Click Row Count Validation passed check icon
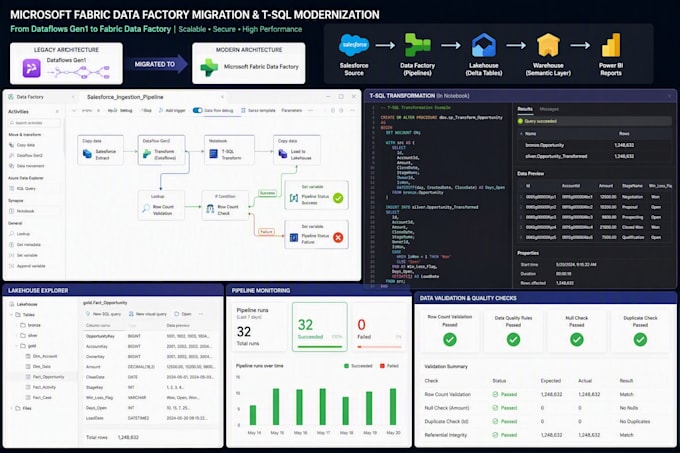 (x=450, y=339)
